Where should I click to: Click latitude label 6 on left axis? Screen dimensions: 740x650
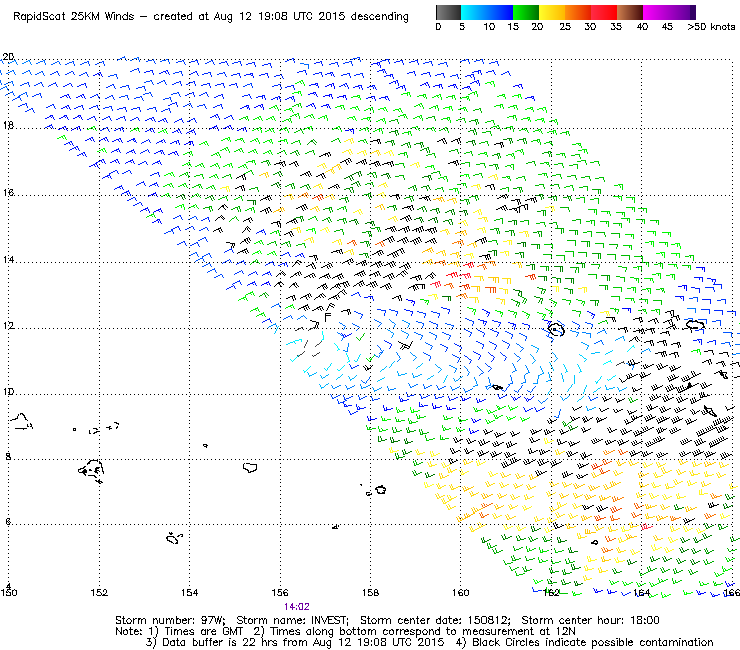coord(8,522)
